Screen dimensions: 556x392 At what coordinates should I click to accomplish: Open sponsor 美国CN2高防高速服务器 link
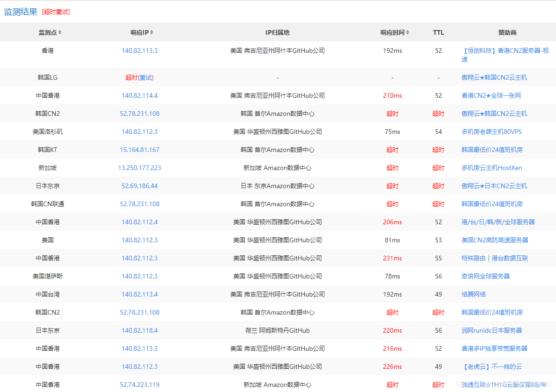coord(495,240)
